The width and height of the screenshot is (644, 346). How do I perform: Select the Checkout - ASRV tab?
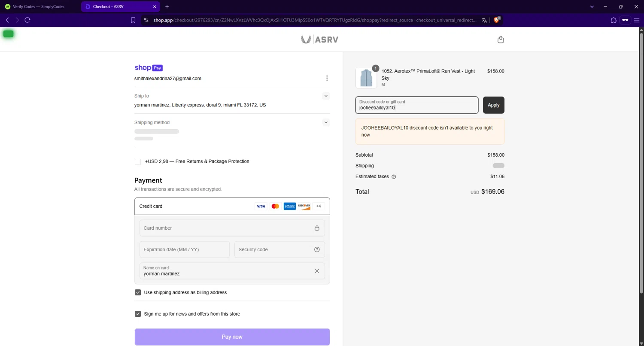click(120, 6)
